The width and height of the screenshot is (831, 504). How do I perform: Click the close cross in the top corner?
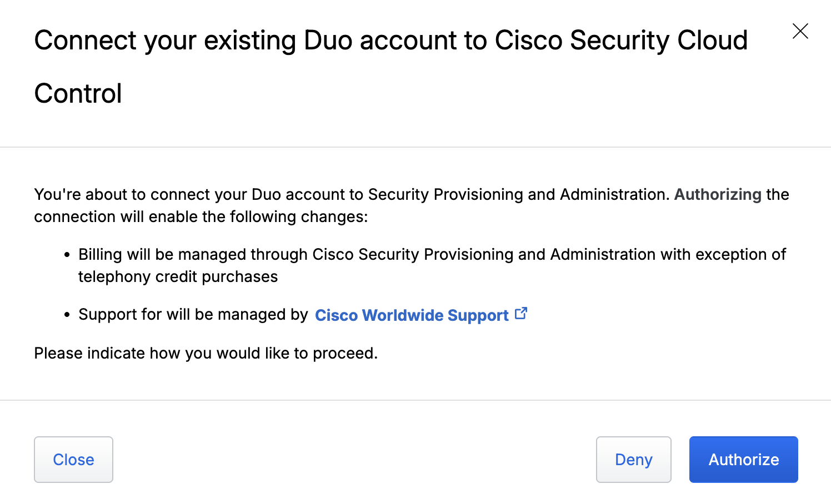tap(800, 31)
